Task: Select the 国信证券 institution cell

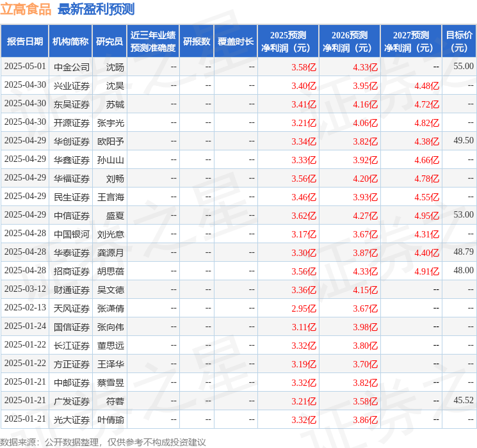Action: tap(72, 327)
